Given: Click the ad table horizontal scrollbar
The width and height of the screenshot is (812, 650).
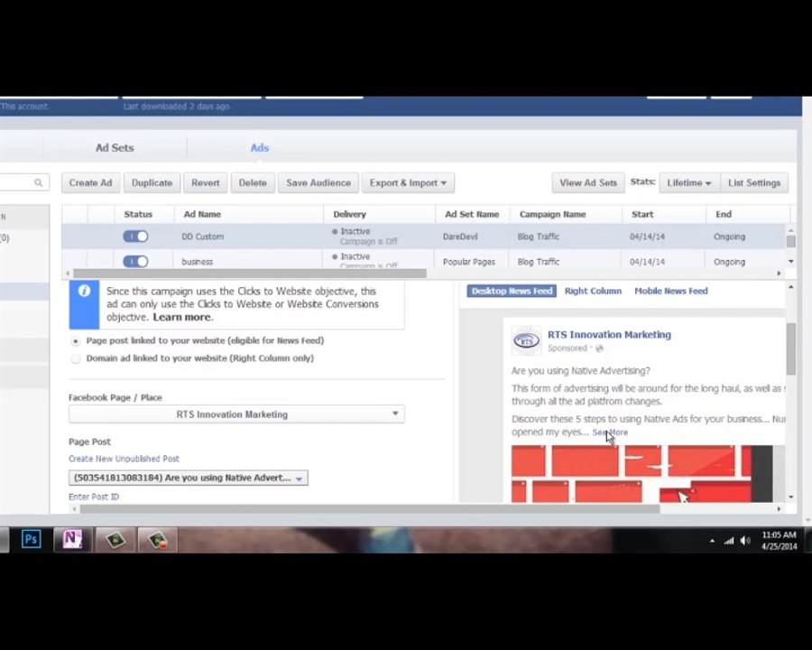Looking at the screenshot, I should 250,274.
